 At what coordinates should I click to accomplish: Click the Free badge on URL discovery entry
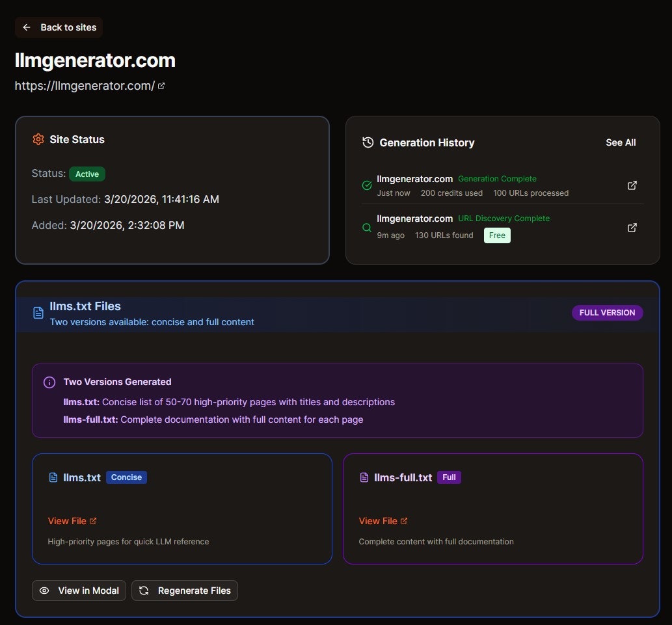[497, 235]
